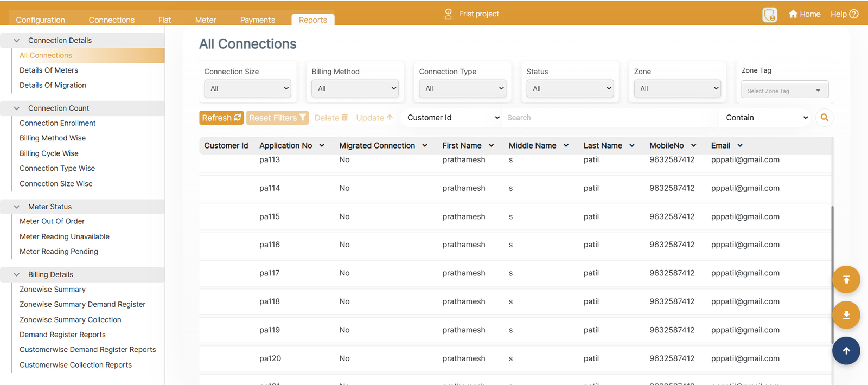Screen dimensions: 868x385
Task: Open the Contain match type dropdown
Action: (x=765, y=118)
